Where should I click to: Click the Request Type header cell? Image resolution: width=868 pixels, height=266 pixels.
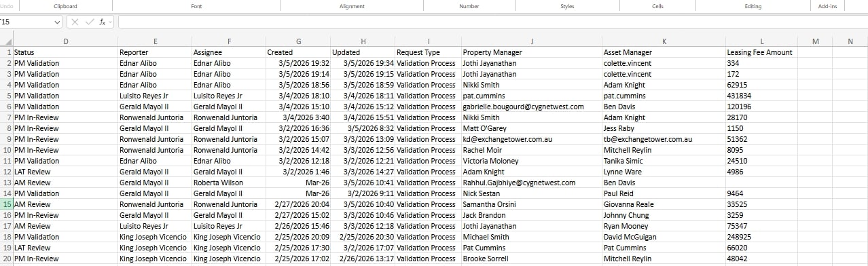point(428,52)
